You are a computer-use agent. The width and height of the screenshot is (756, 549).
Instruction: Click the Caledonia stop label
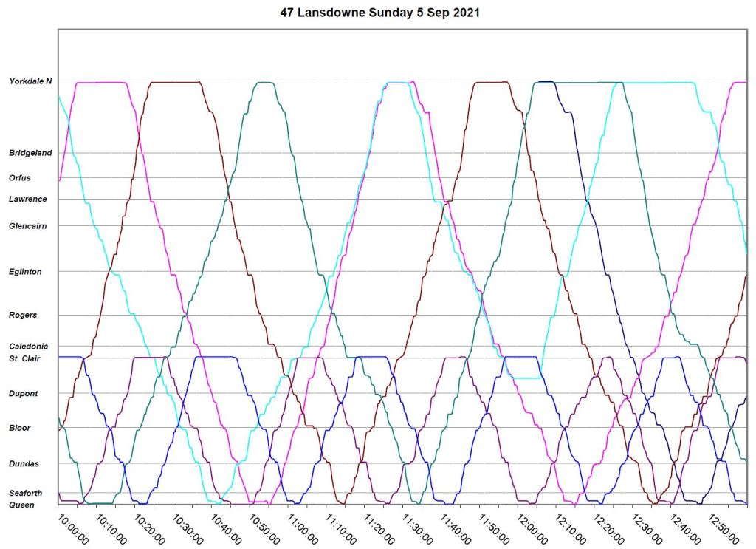tap(29, 346)
